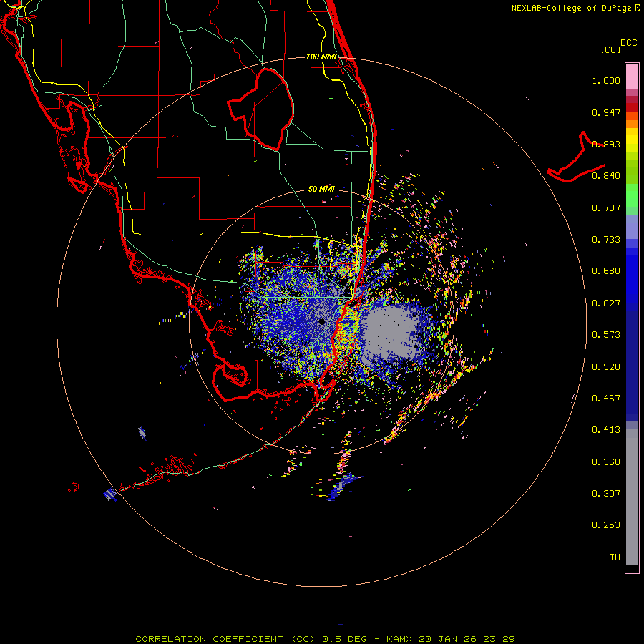Select the 0.520 legend value
644x644 pixels.
tap(606, 367)
